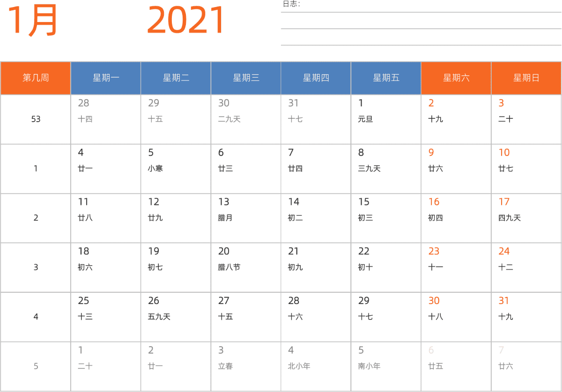Click January 19 cell 初七
Viewport: 562px width, 392px height.
click(x=176, y=268)
